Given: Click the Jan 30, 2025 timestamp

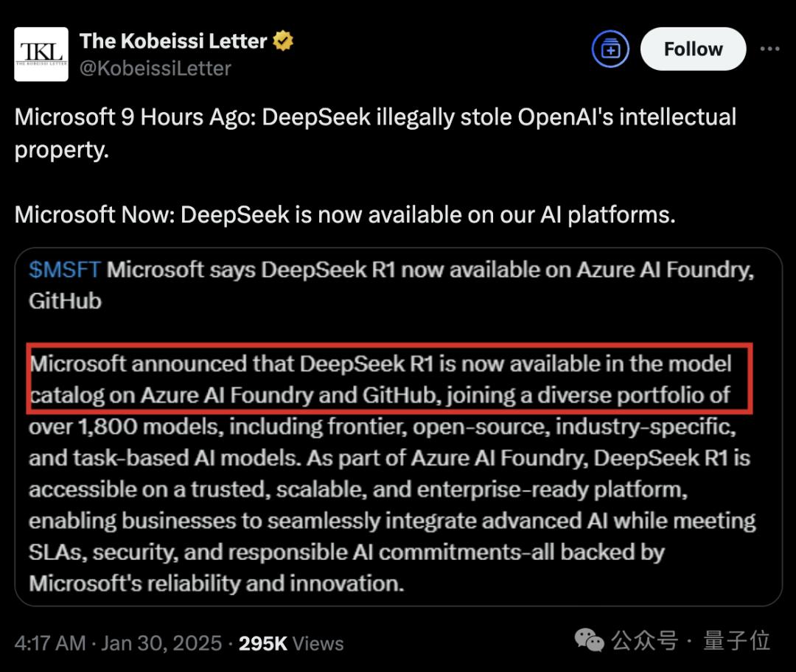Looking at the screenshot, I should [140, 643].
